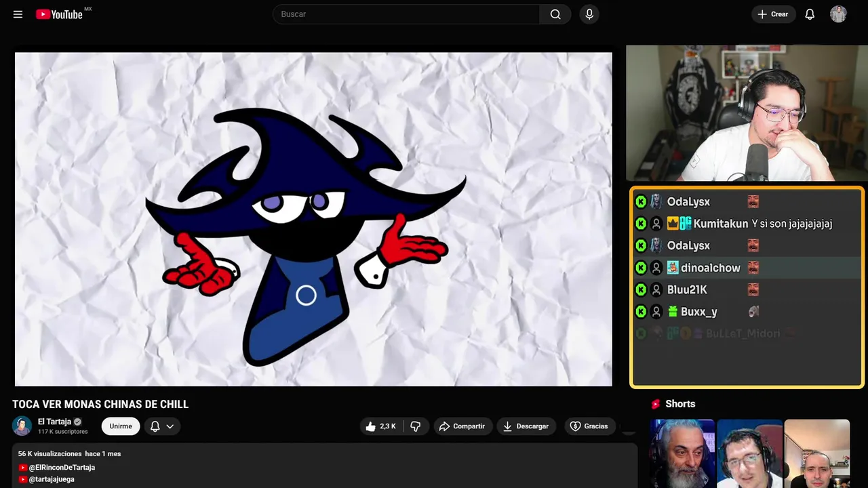Open El Tartaja channel avatar
The width and height of the screenshot is (868, 488).
pyautogui.click(x=22, y=426)
